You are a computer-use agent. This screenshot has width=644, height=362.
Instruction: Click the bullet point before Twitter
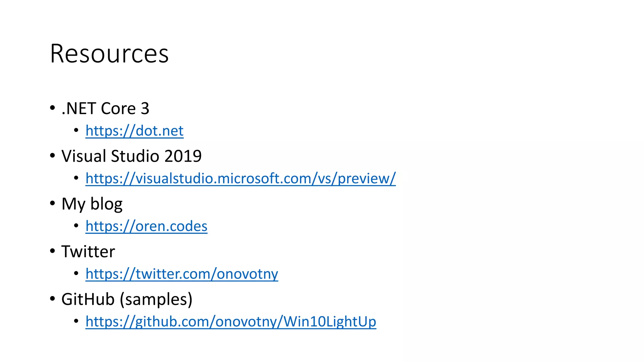[x=53, y=251]
